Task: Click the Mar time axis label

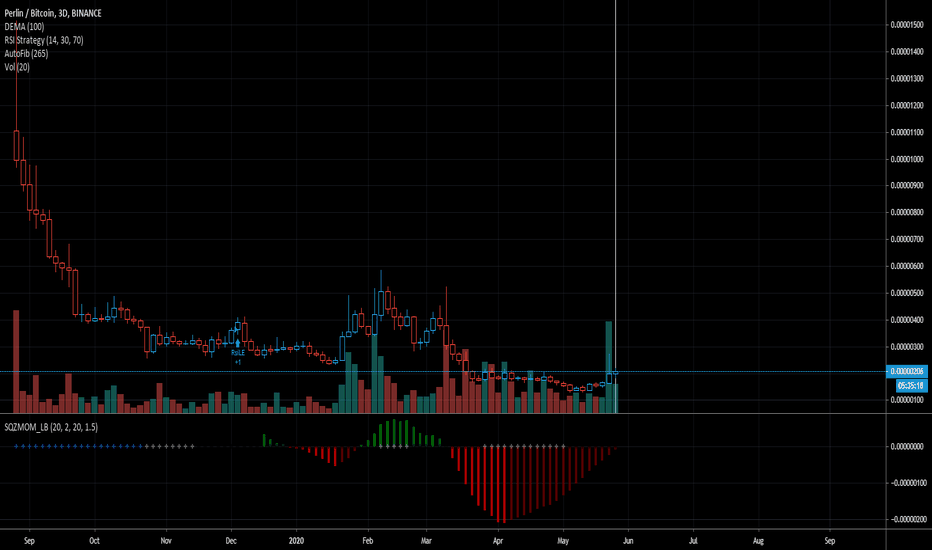Action: [426, 540]
